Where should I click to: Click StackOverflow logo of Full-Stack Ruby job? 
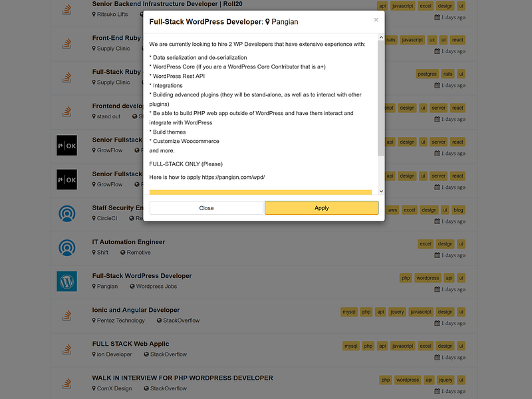[x=67, y=78]
